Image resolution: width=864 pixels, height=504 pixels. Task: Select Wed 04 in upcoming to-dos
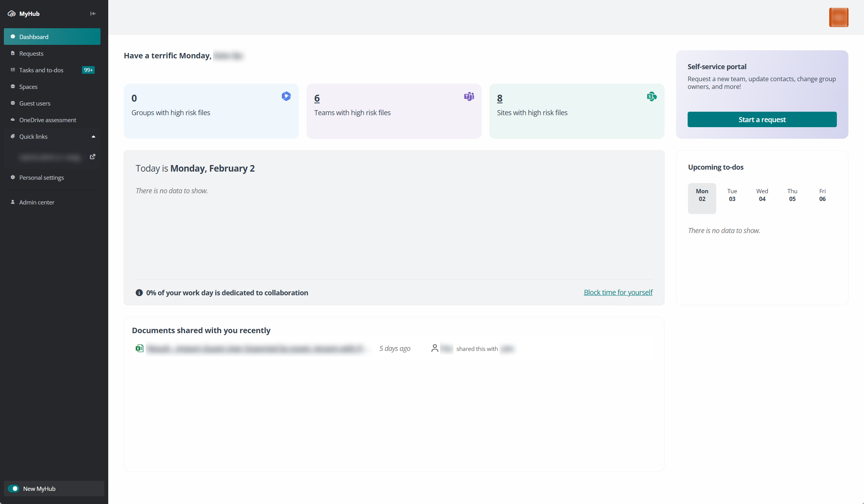762,195
